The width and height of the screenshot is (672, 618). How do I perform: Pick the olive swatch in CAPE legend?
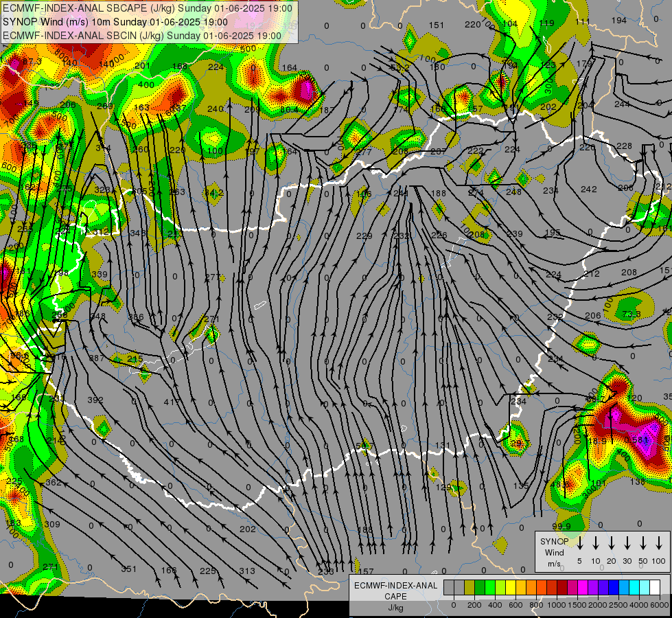pyautogui.click(x=470, y=588)
